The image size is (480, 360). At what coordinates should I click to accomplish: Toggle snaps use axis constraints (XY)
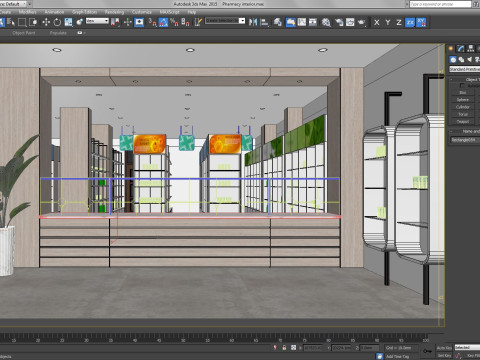pyautogui.click(x=421, y=22)
